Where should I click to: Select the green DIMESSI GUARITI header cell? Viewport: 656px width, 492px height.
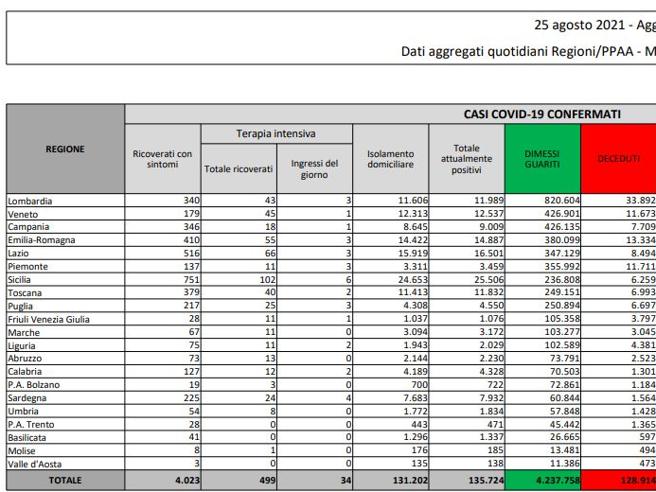tap(542, 159)
